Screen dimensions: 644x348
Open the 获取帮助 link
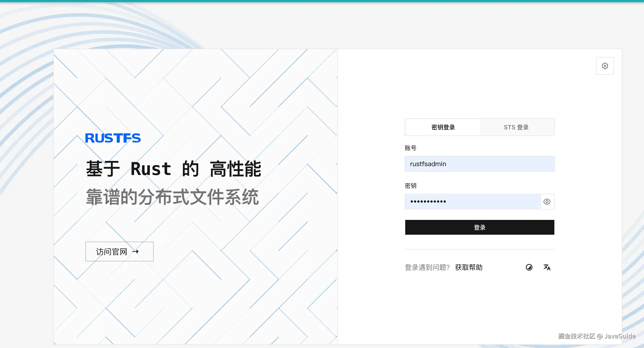coord(469,267)
